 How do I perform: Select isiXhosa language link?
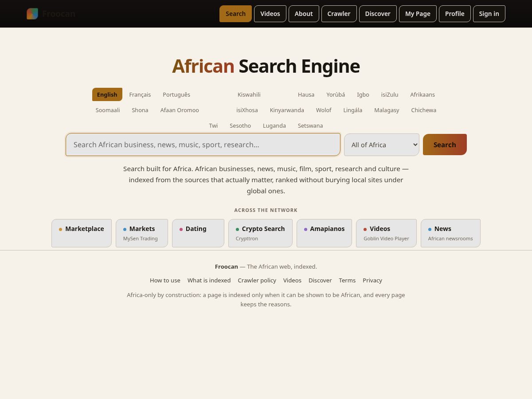click(x=247, y=110)
